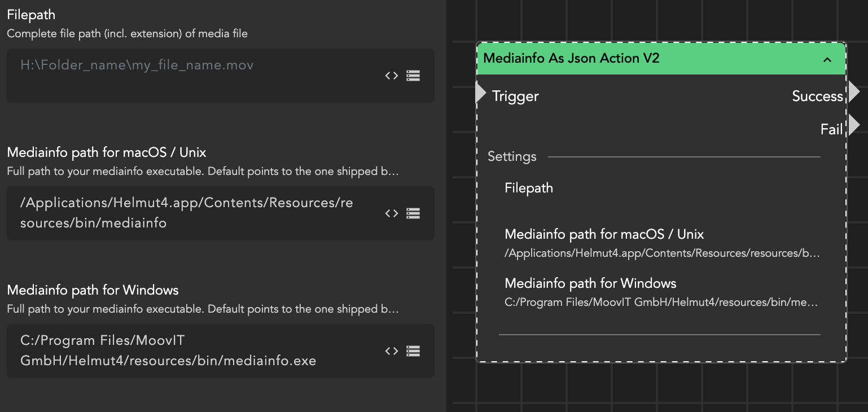Click the truncated C:/Program Files path value in node
The height and width of the screenshot is (412, 868).
(x=661, y=303)
